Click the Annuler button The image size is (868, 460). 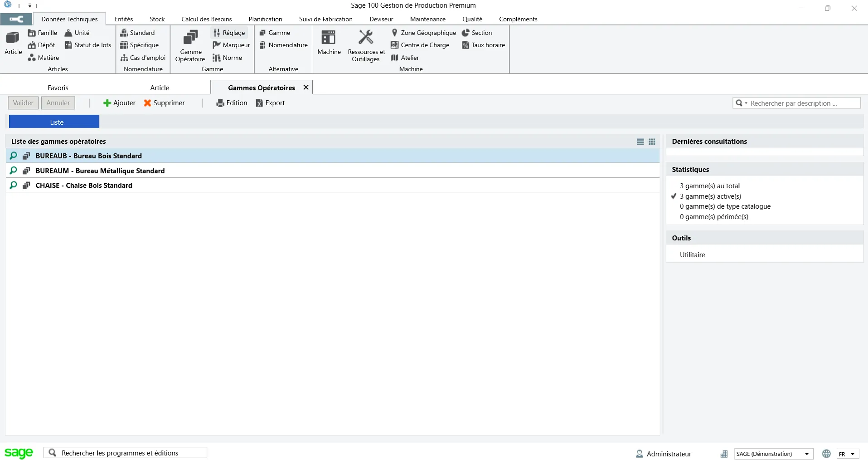(x=58, y=103)
